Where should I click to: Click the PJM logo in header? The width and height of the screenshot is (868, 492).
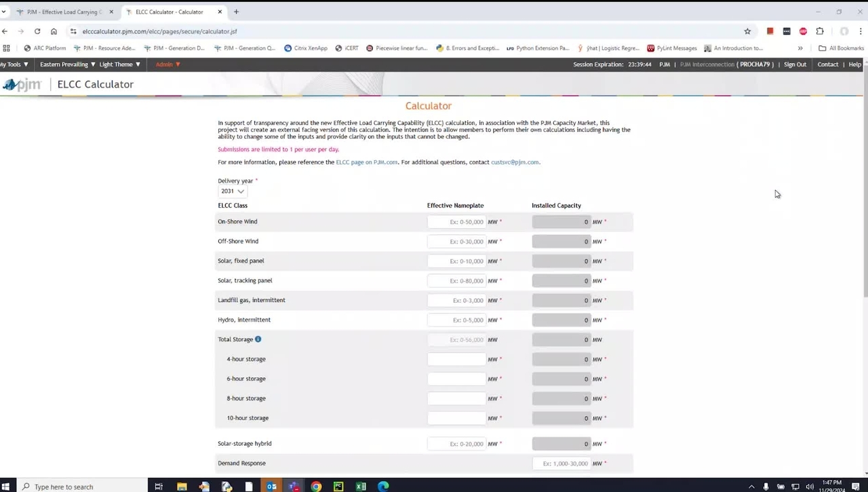coord(22,84)
